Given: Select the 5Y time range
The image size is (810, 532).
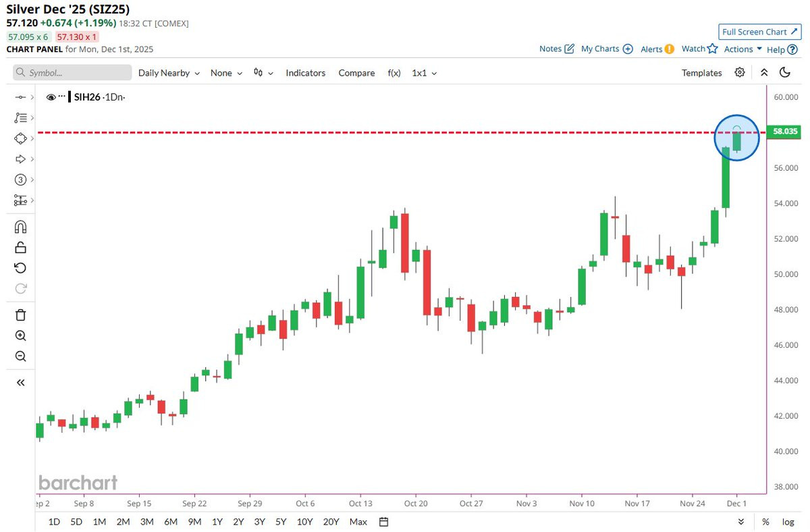Looking at the screenshot, I should pos(281,521).
